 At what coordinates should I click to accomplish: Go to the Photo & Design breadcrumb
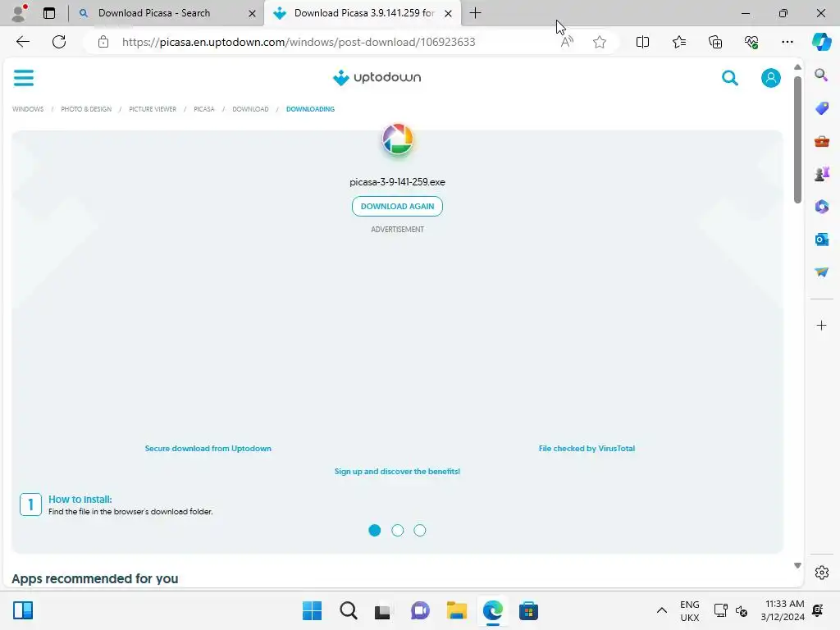(86, 109)
